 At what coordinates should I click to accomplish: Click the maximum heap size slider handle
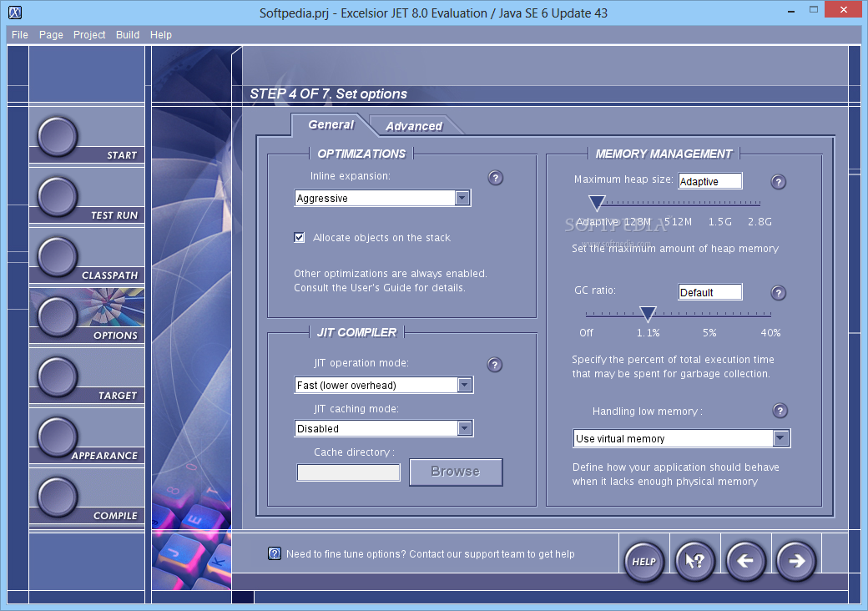[x=596, y=203]
